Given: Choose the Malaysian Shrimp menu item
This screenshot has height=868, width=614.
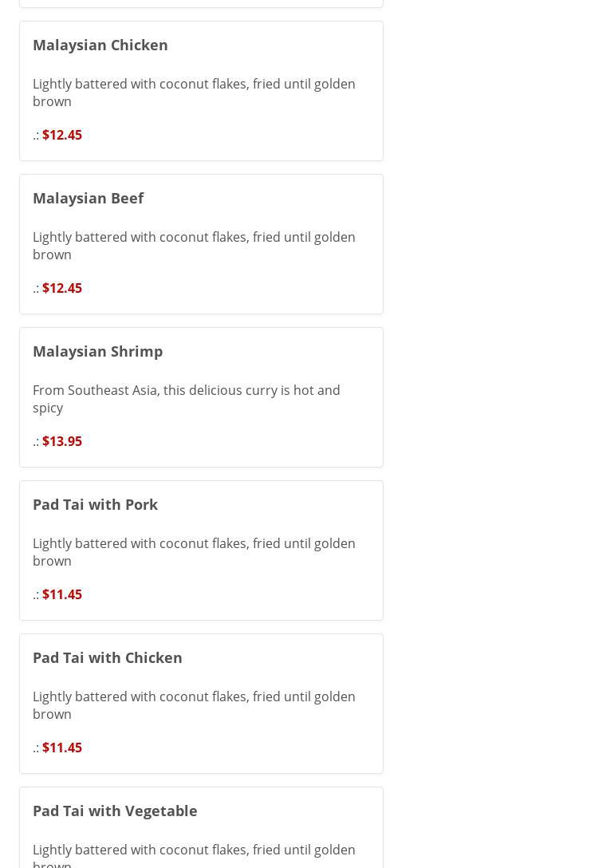Looking at the screenshot, I should [97, 351].
